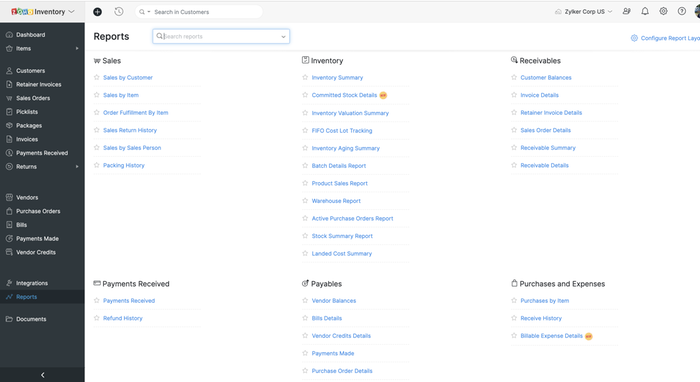The image size is (700, 382).
Task: Open Receive History report
Action: [541, 318]
